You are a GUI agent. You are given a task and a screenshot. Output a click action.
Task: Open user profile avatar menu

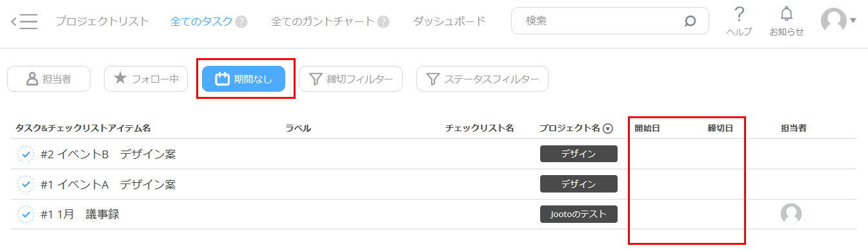point(838,21)
